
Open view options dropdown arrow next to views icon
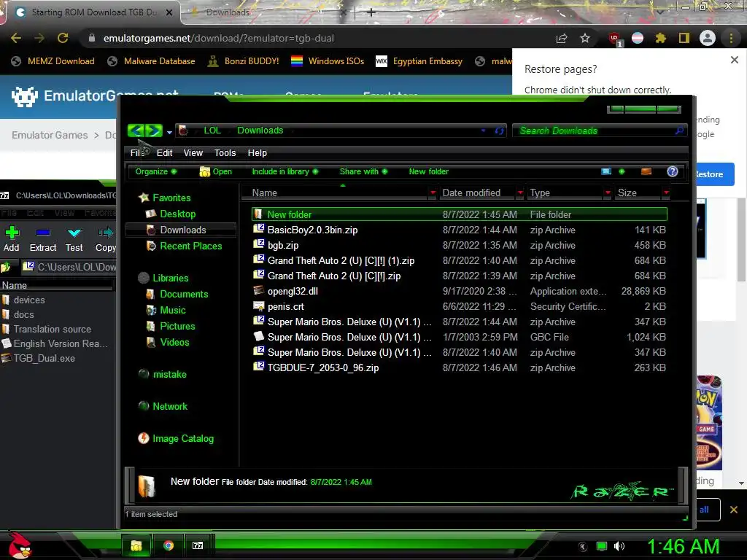point(622,171)
